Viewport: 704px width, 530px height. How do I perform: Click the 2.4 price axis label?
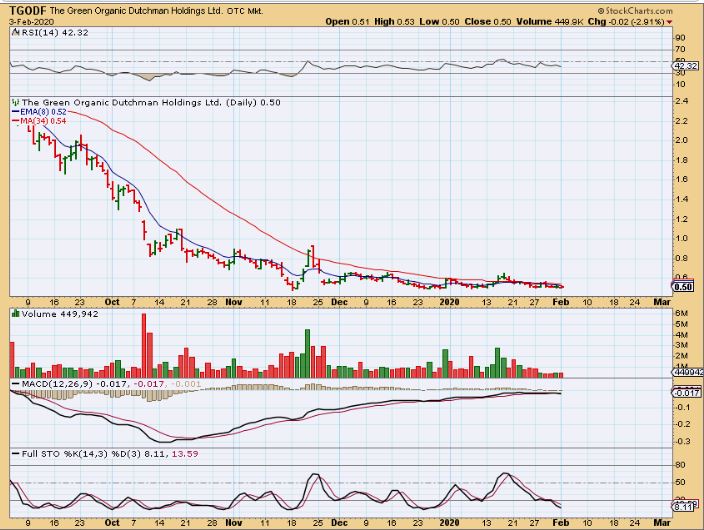[x=681, y=101]
